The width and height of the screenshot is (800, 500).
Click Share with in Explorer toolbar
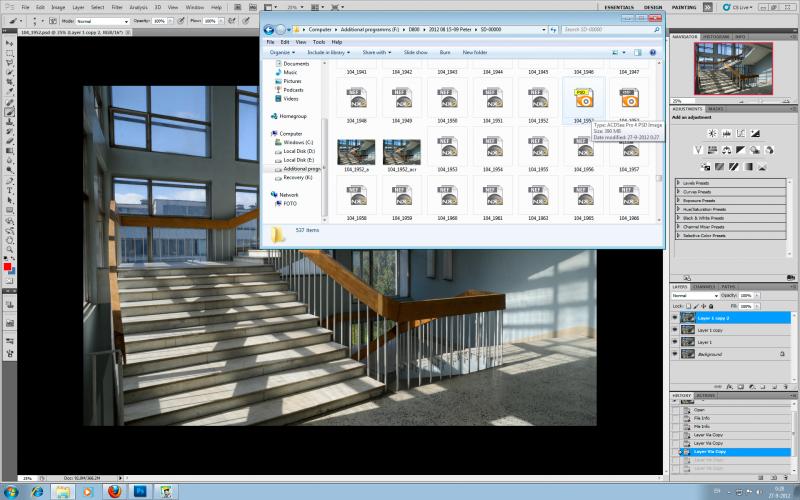(377, 53)
